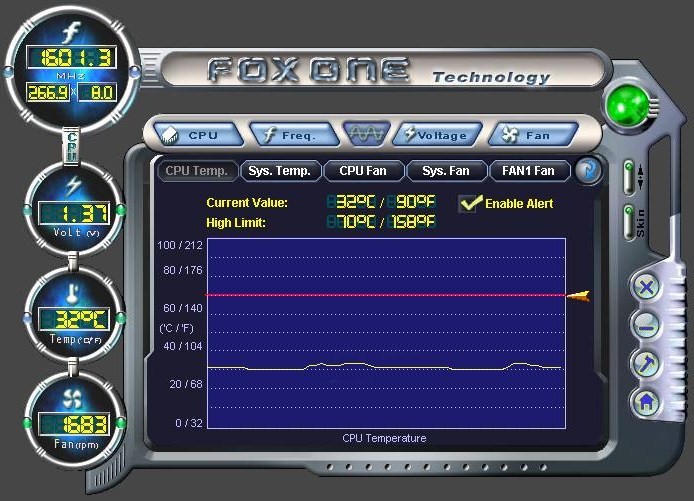Click the Current Value 90°F reading
694x501 pixels.
point(412,202)
